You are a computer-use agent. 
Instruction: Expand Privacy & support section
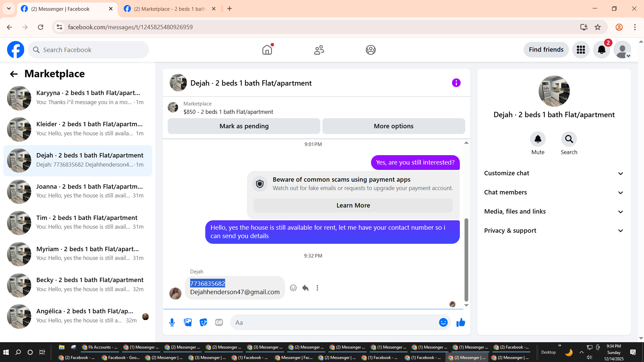click(554, 231)
